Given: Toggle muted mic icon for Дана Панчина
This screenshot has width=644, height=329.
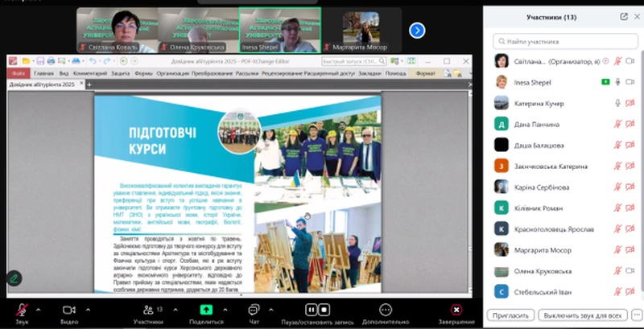Looking at the screenshot, I should click(x=617, y=124).
